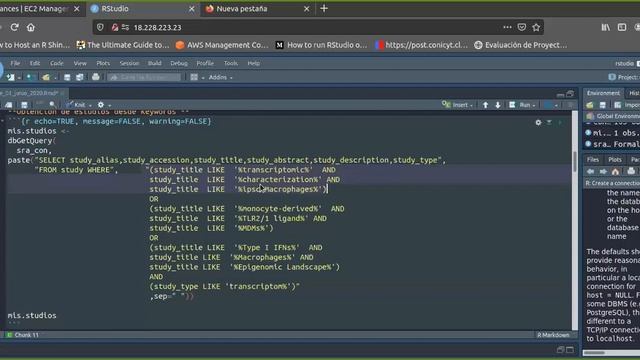Save all open documents
Viewport: 640px width, 360px height.
coord(80,77)
